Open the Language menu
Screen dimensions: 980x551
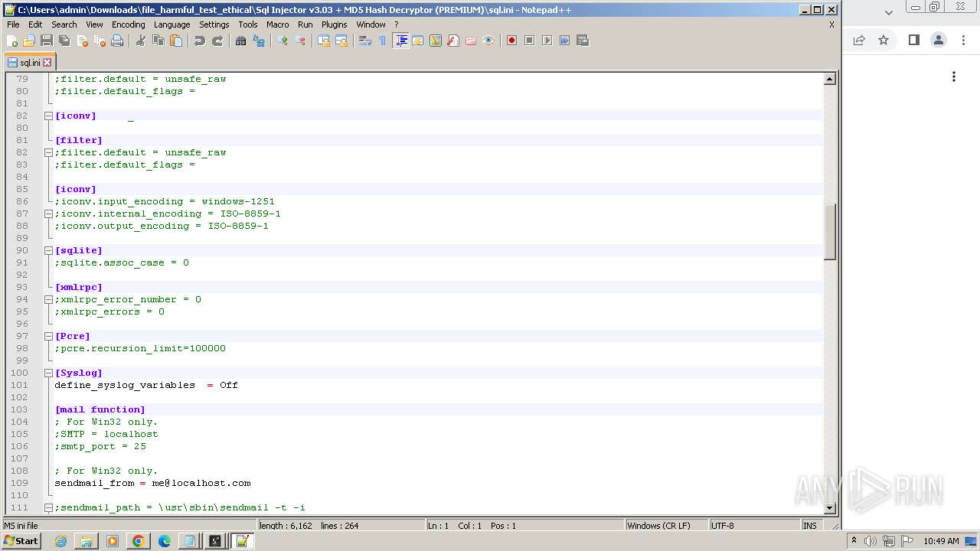[x=171, y=24]
